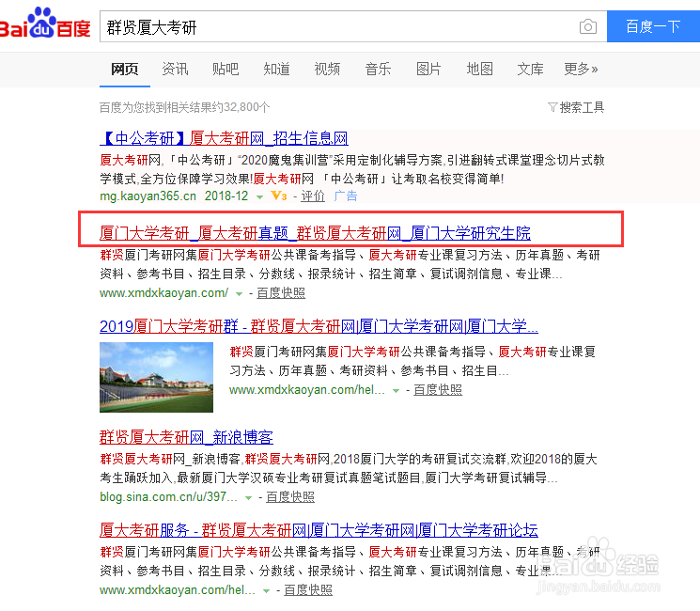700x611 pixels.
Task: Open 百度快照 beside thumbnail result
Action: coord(438,390)
